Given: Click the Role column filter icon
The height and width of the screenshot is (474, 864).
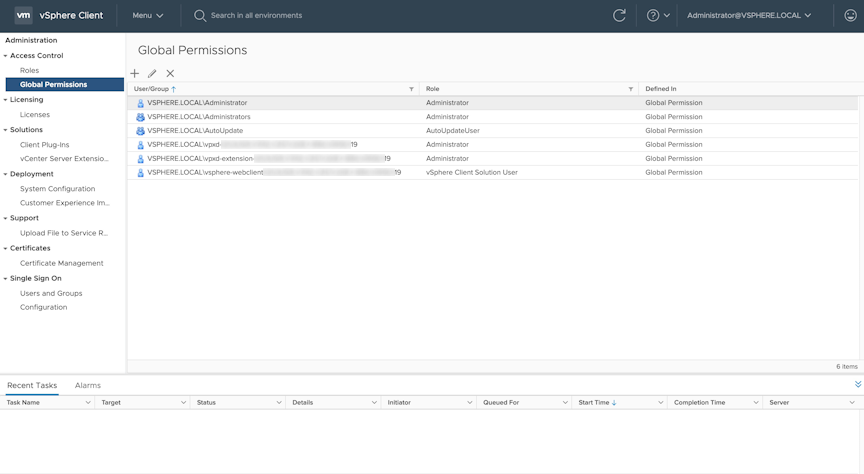Looking at the screenshot, I should click(x=630, y=89).
